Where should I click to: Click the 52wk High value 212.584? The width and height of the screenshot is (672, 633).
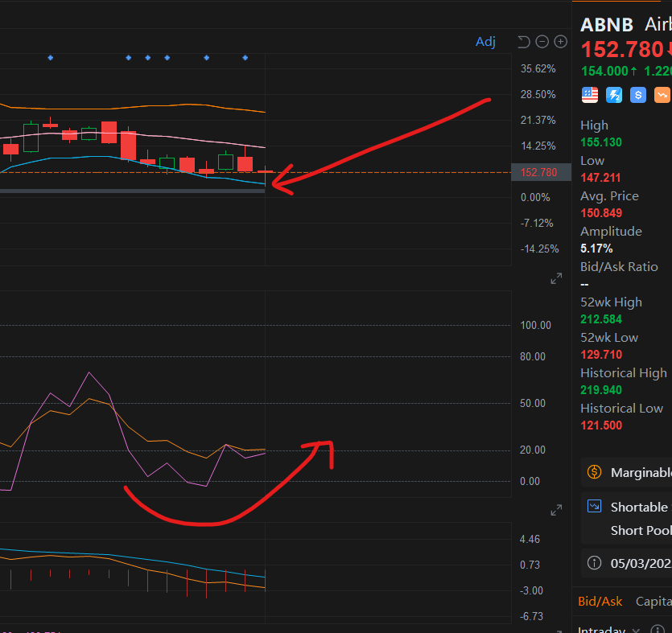(601, 319)
